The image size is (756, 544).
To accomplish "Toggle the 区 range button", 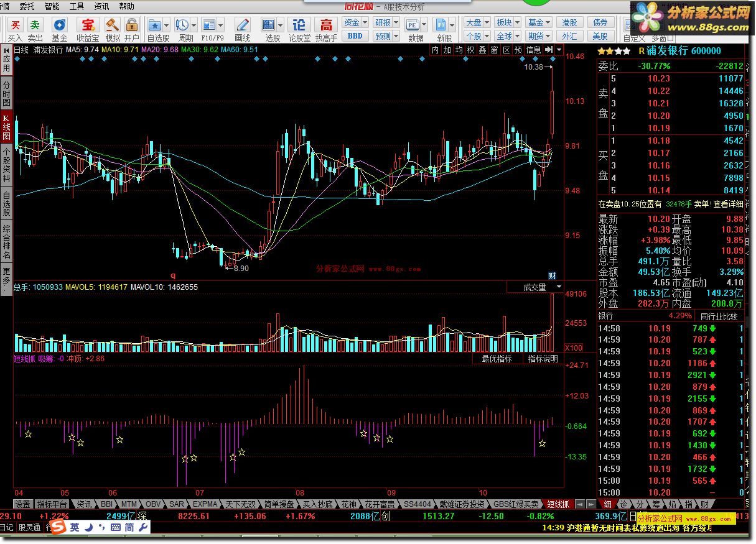I will click(x=506, y=50).
